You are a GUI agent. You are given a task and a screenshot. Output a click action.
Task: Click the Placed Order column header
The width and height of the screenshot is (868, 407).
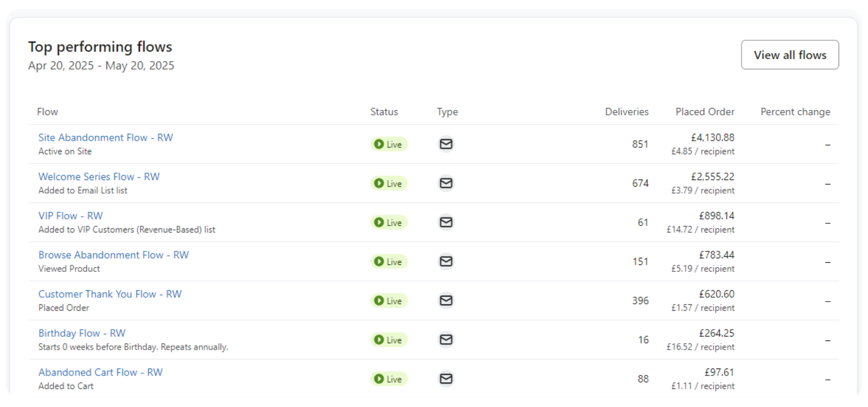click(705, 112)
